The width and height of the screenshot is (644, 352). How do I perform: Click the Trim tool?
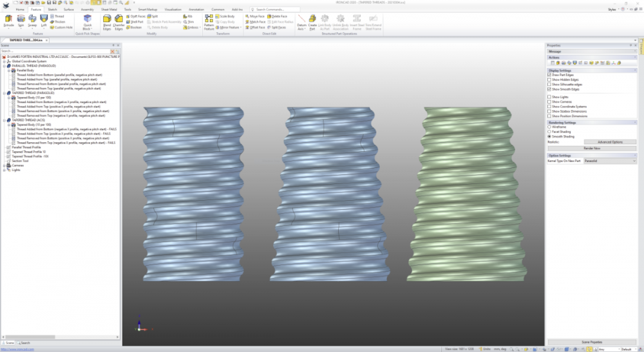[189, 22]
